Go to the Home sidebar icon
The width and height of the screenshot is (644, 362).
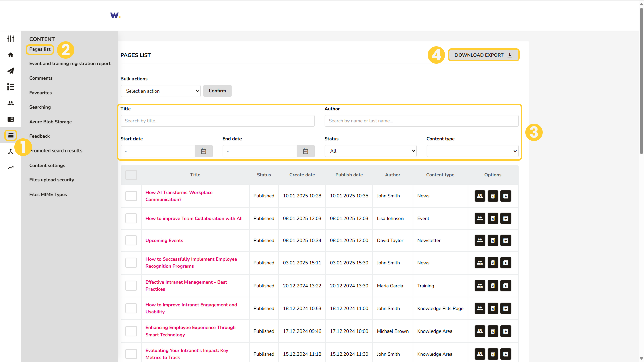(11, 55)
